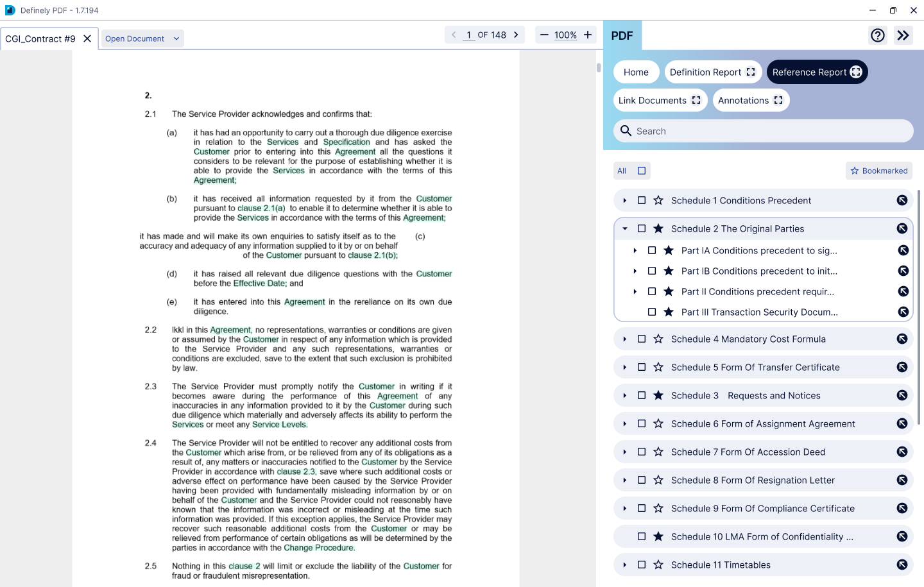The image size is (924, 587).
Task: Navigate arrow icon for Schedule 10 LMA Form
Action: pyautogui.click(x=902, y=536)
